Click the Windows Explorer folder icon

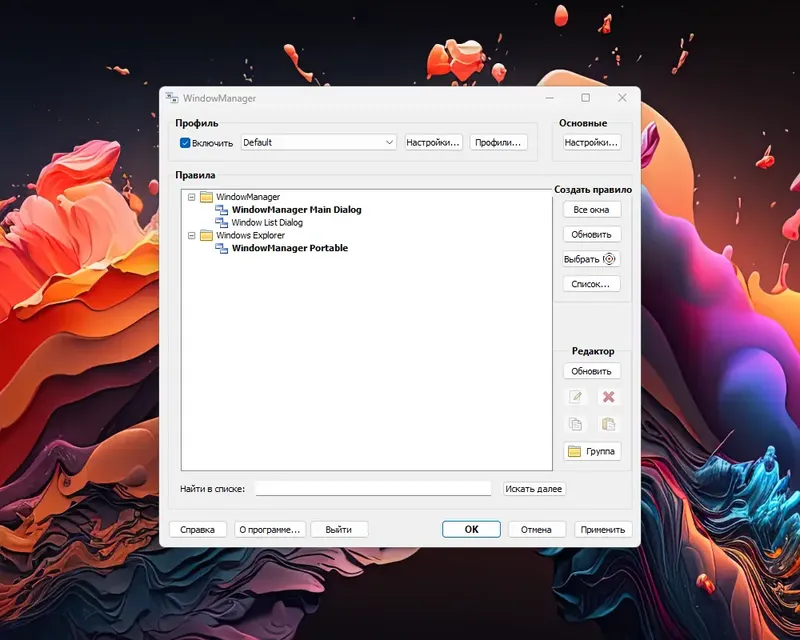point(207,234)
